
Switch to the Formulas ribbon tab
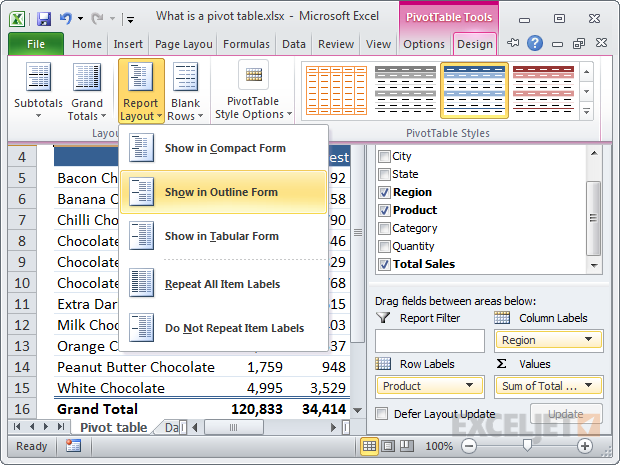(246, 44)
